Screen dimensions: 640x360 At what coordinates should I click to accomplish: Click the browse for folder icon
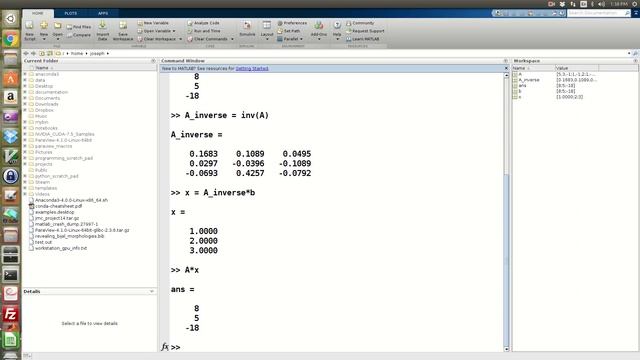(50, 53)
